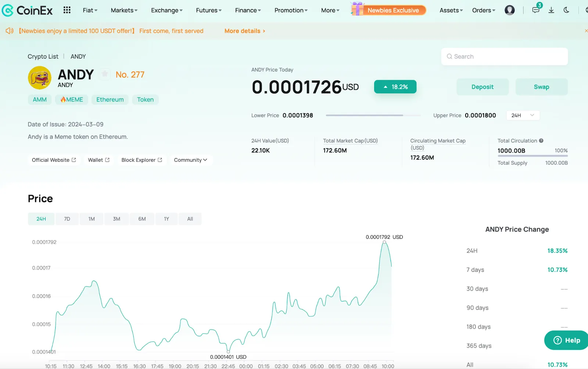Go to Crypto List breadcrumb
588x369 pixels.
point(43,56)
